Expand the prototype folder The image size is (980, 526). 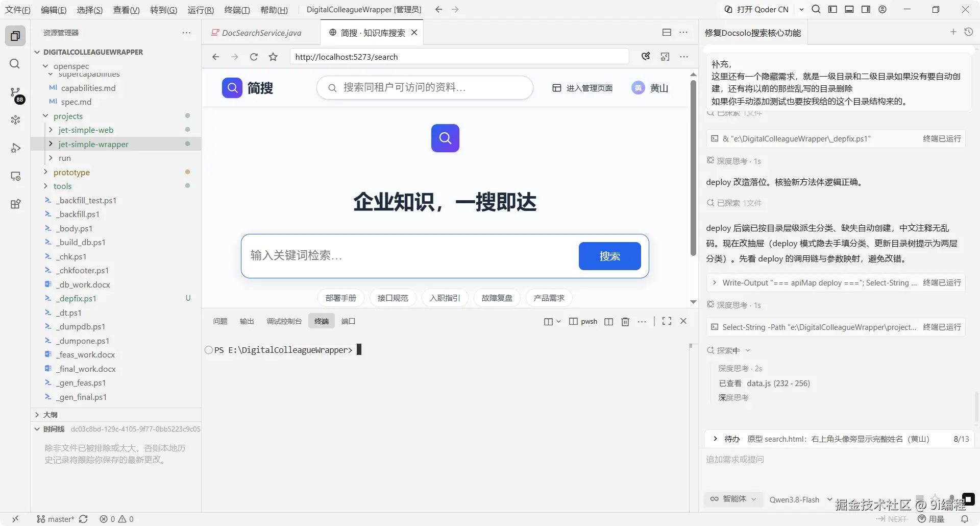tap(71, 172)
